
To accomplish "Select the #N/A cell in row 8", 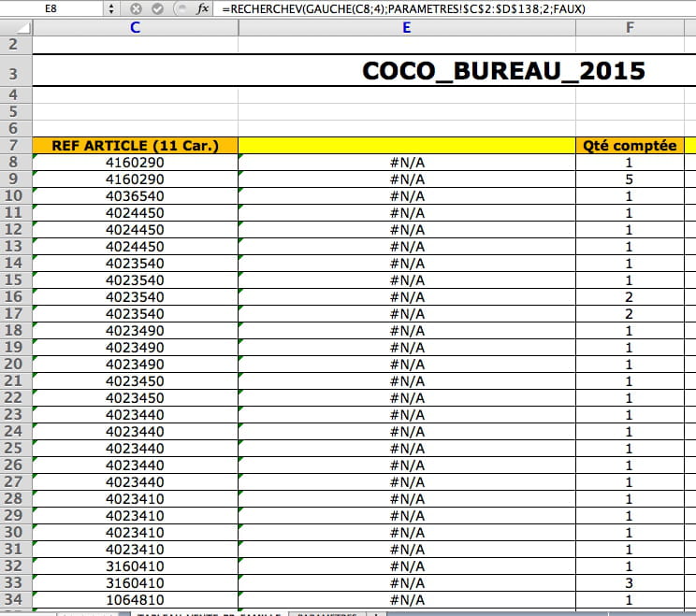I will pyautogui.click(x=407, y=163).
